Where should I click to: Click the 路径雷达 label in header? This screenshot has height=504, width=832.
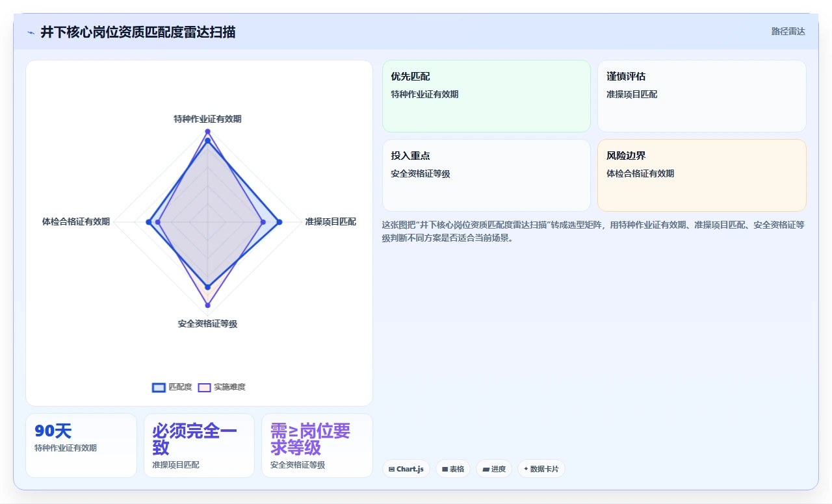[788, 31]
